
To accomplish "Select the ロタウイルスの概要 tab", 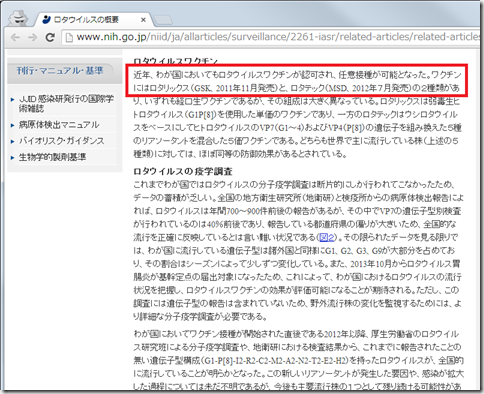I will coord(94,20).
